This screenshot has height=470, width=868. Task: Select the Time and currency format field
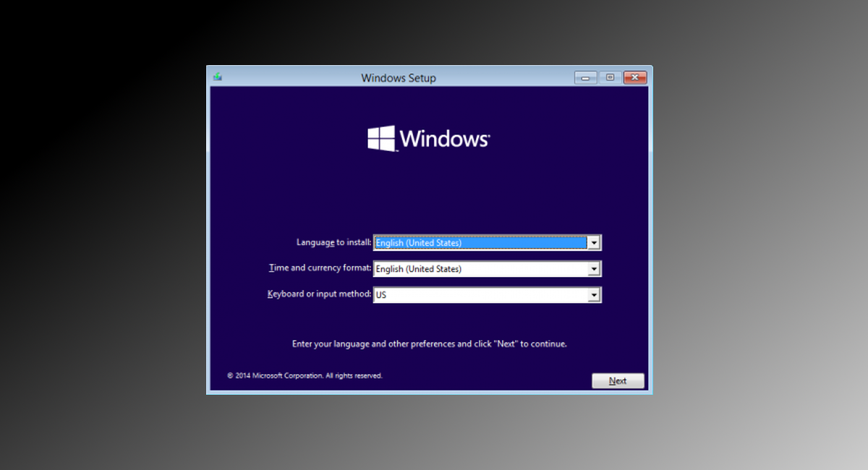point(487,269)
